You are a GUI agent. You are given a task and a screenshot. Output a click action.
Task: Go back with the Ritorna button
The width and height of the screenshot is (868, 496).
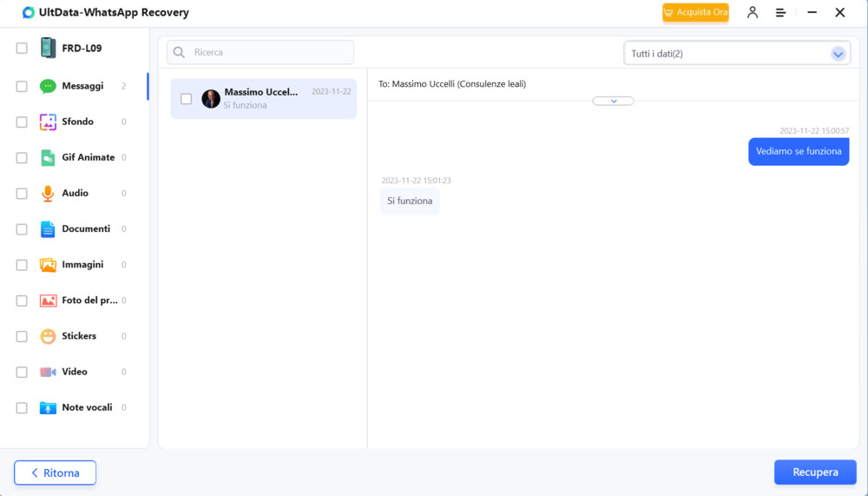coord(55,473)
